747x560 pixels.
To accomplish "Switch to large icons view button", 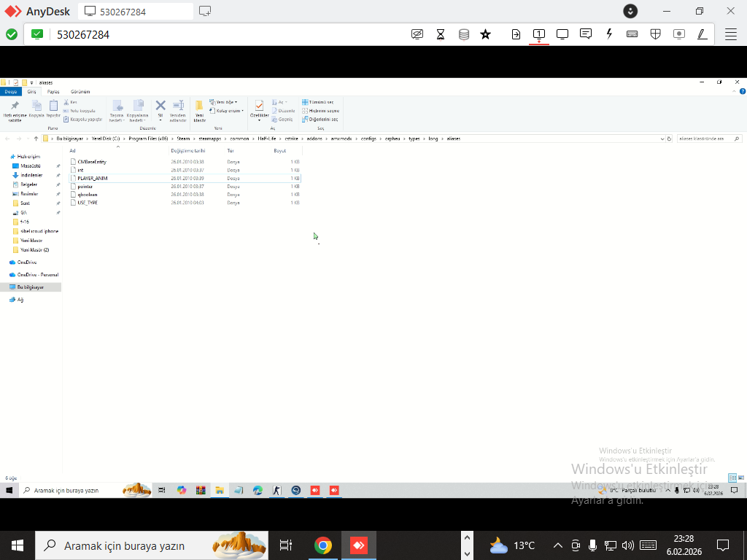I will 741,478.
